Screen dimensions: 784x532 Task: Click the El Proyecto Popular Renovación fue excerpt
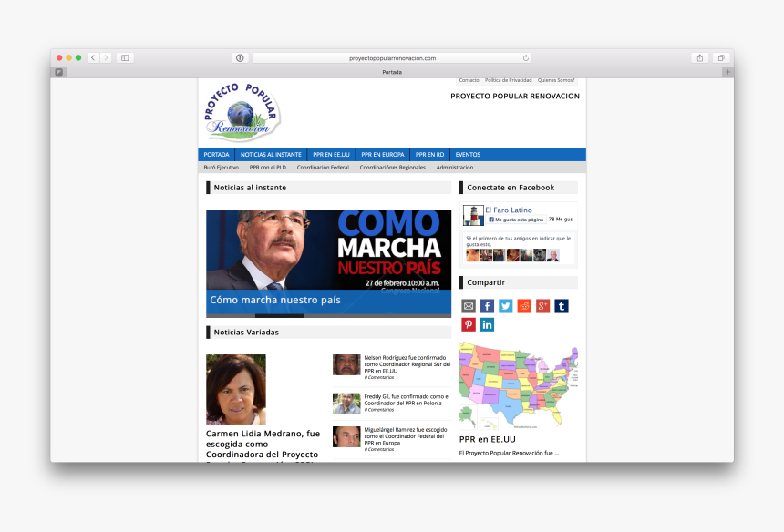[509, 453]
